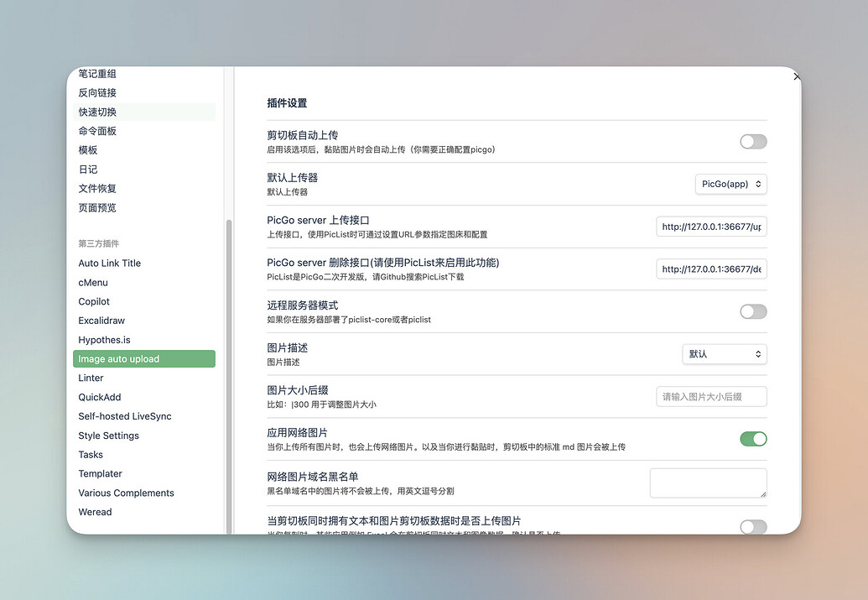
Task: Click the 图片大小后缀 setting label
Action: click(297, 390)
